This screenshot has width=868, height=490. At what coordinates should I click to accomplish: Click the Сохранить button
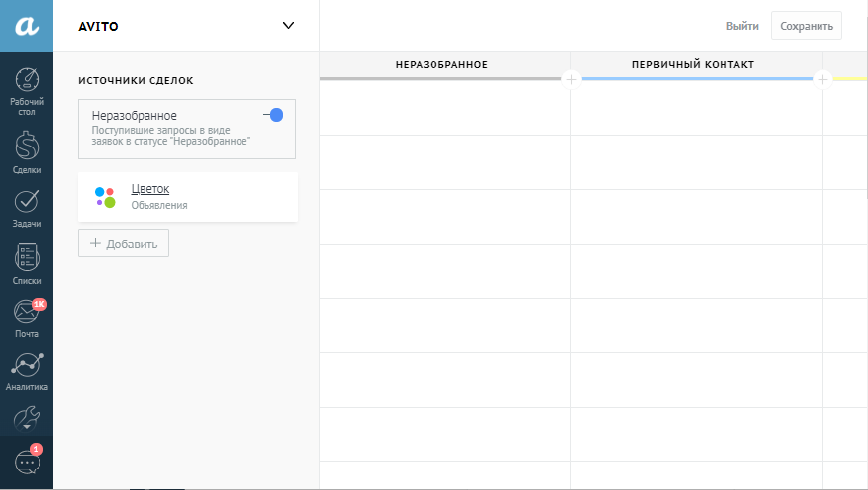tap(807, 26)
